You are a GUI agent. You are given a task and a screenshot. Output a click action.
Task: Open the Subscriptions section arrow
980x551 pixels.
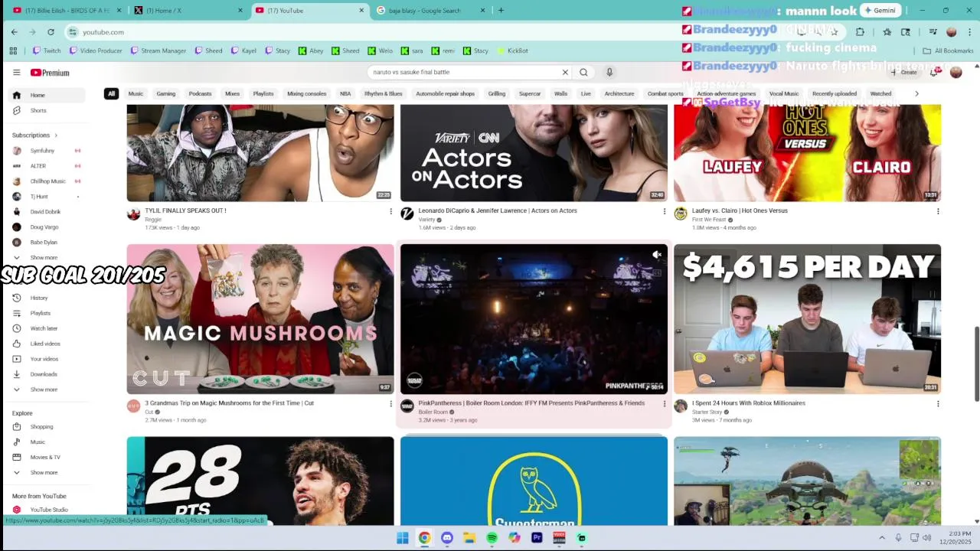[56, 135]
